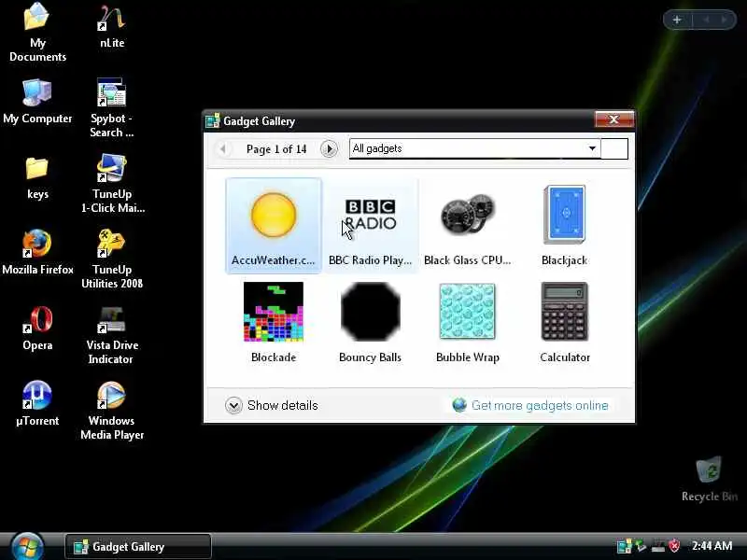This screenshot has height=560, width=747.
Task: Select the Blackjack card gadget
Action: [565, 226]
